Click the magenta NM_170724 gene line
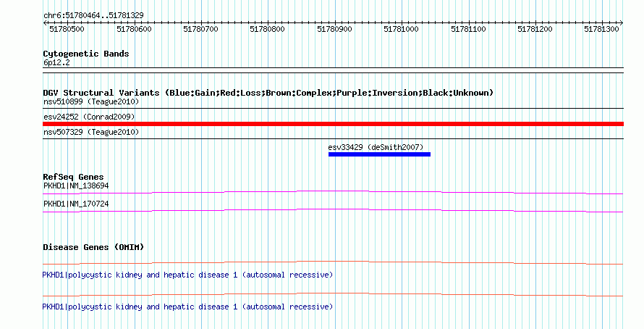 pos(333,210)
